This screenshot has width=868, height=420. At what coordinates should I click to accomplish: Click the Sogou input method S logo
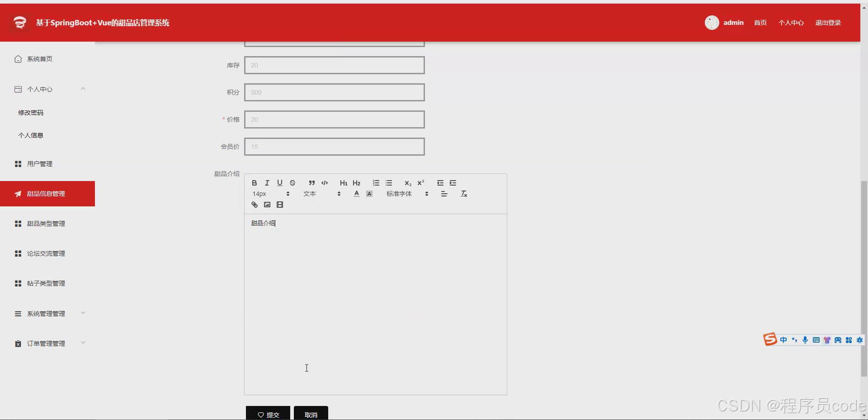770,339
